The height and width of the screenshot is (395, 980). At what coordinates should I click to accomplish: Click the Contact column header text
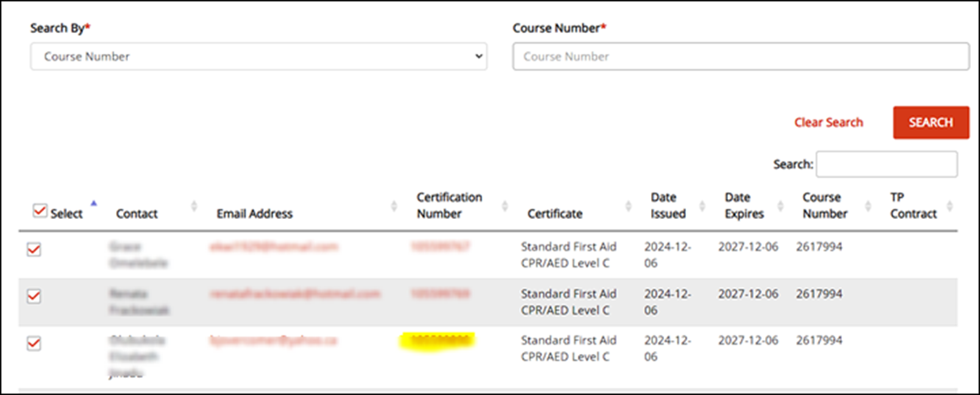[x=137, y=213]
